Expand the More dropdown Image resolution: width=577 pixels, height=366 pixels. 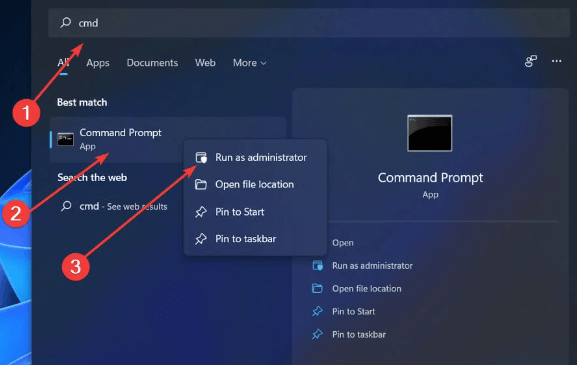pos(249,63)
